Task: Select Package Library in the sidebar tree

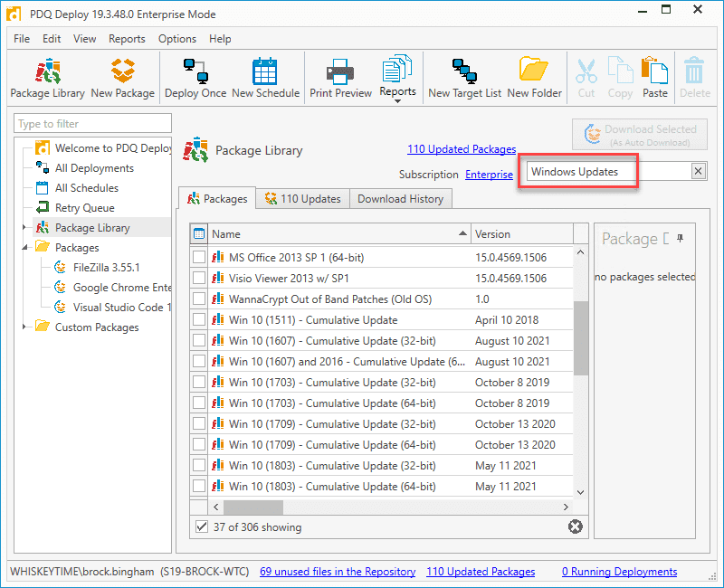Action: (x=83, y=228)
